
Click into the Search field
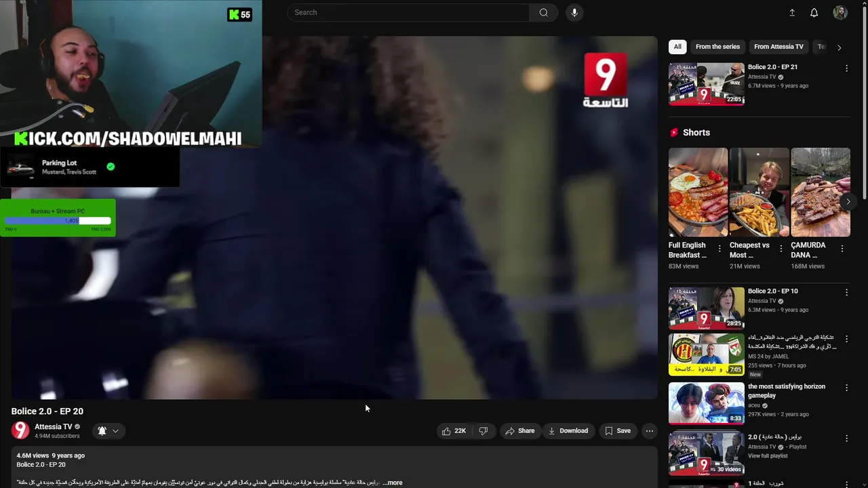[x=408, y=12]
